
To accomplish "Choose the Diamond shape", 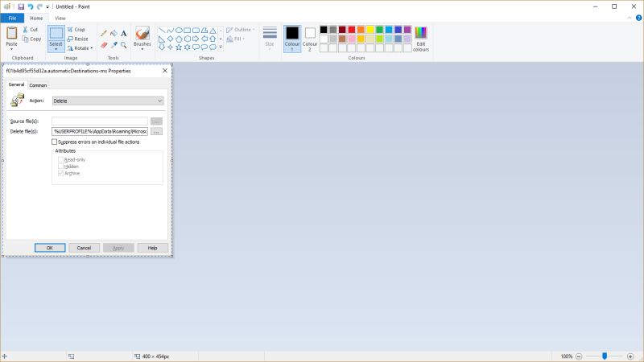I will tap(170, 39).
